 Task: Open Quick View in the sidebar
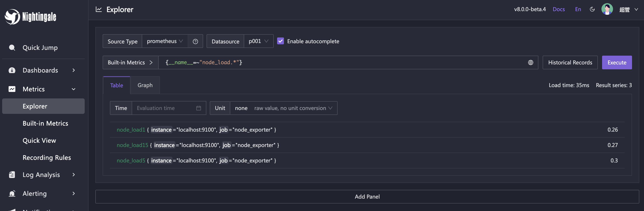point(39,141)
